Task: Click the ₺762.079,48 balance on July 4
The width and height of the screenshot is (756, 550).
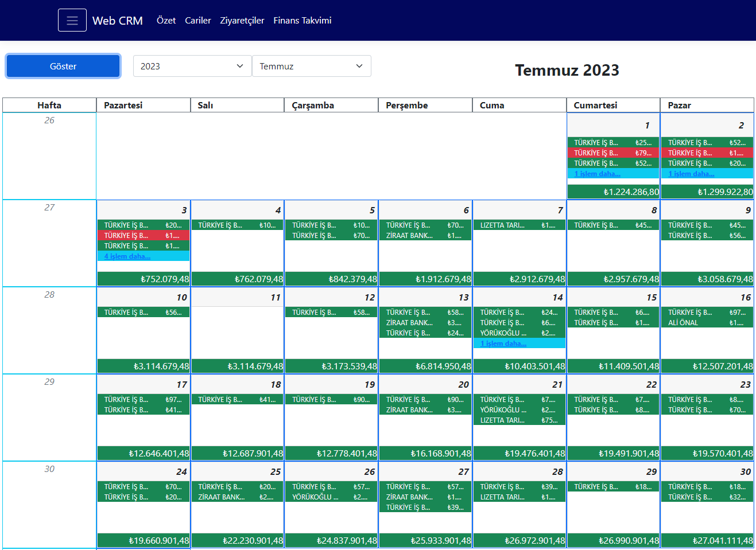Action: [x=238, y=279]
